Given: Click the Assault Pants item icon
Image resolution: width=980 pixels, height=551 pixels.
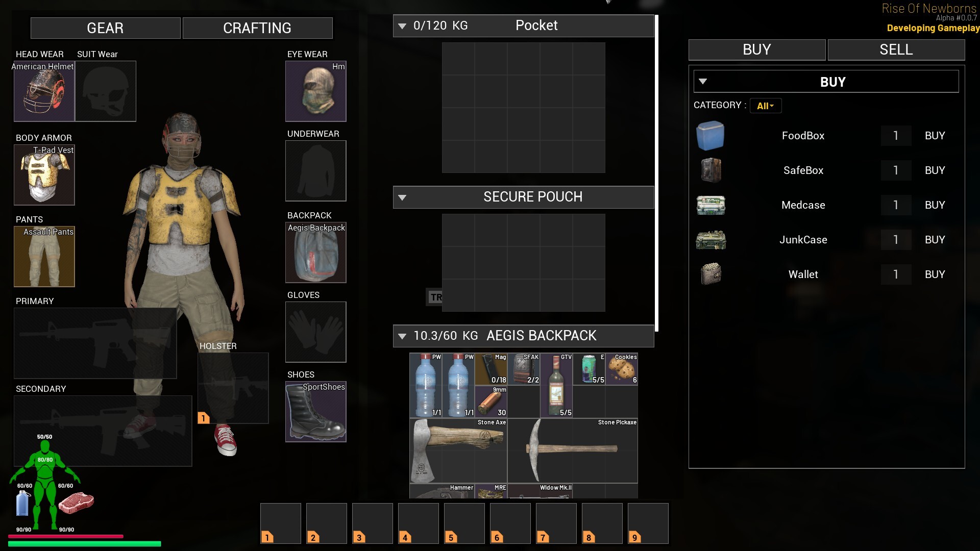Looking at the screenshot, I should pos(44,257).
